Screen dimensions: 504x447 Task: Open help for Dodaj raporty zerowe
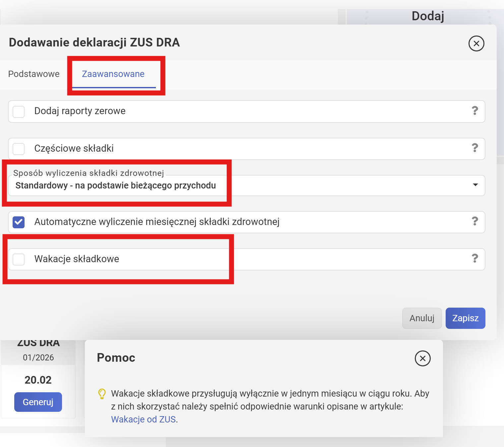(475, 111)
